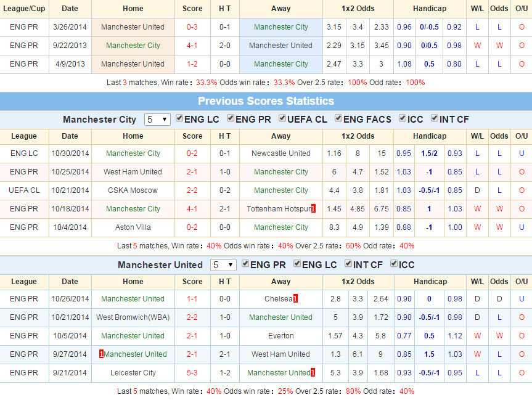
Task: Toggle INT CF checkbox in Manchester United section
Action: (348, 264)
